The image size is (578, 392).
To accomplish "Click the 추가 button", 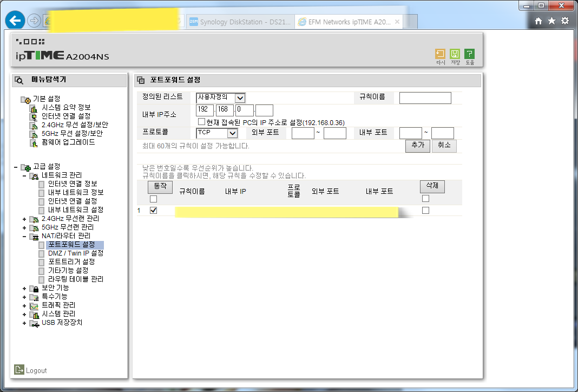I will click(417, 146).
